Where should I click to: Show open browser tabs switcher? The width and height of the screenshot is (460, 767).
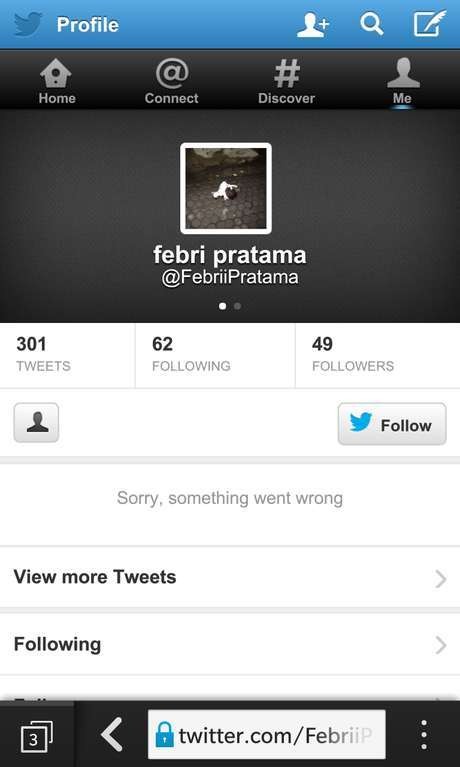click(37, 736)
